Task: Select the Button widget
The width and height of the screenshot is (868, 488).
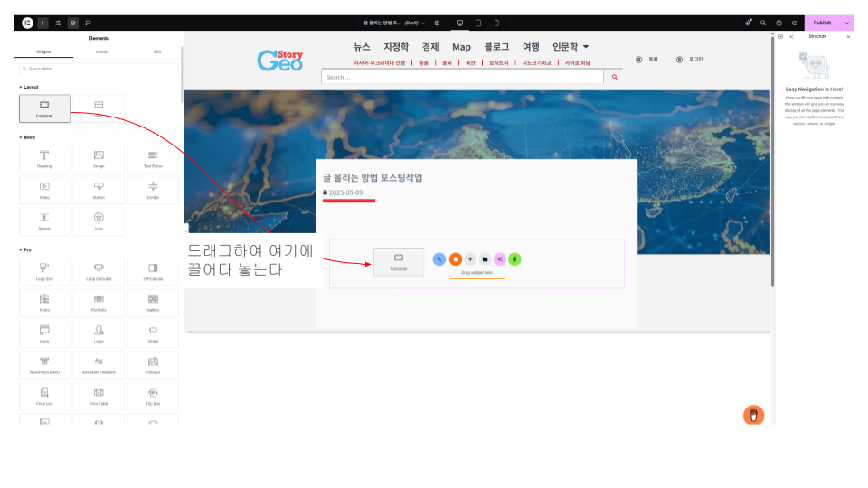Action: click(x=99, y=190)
